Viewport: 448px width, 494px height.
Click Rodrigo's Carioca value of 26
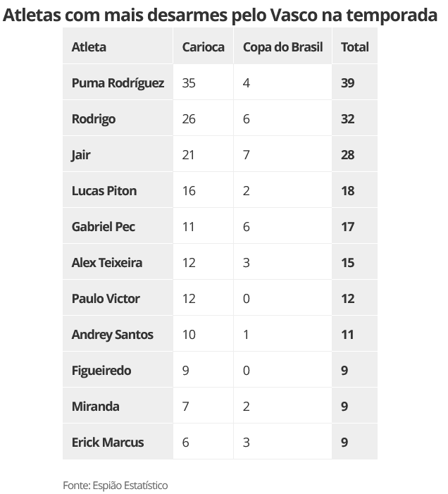(x=189, y=119)
